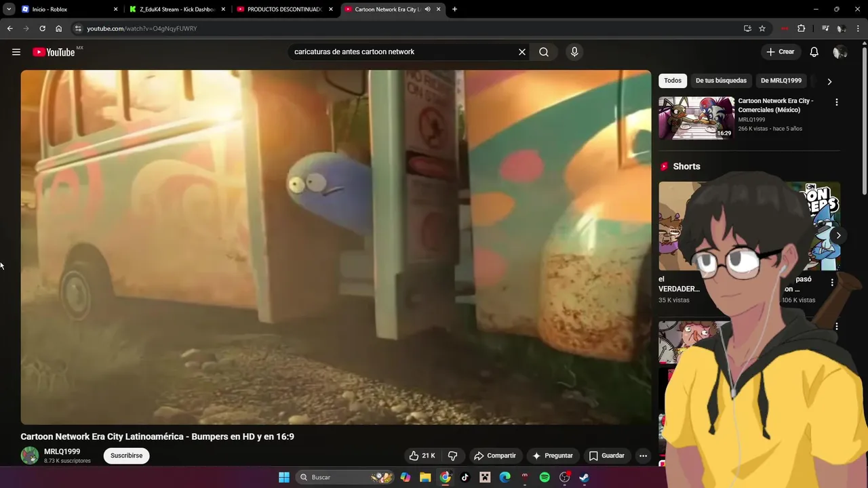Go back with browser back arrow
Image resolution: width=868 pixels, height=488 pixels.
(x=9, y=28)
